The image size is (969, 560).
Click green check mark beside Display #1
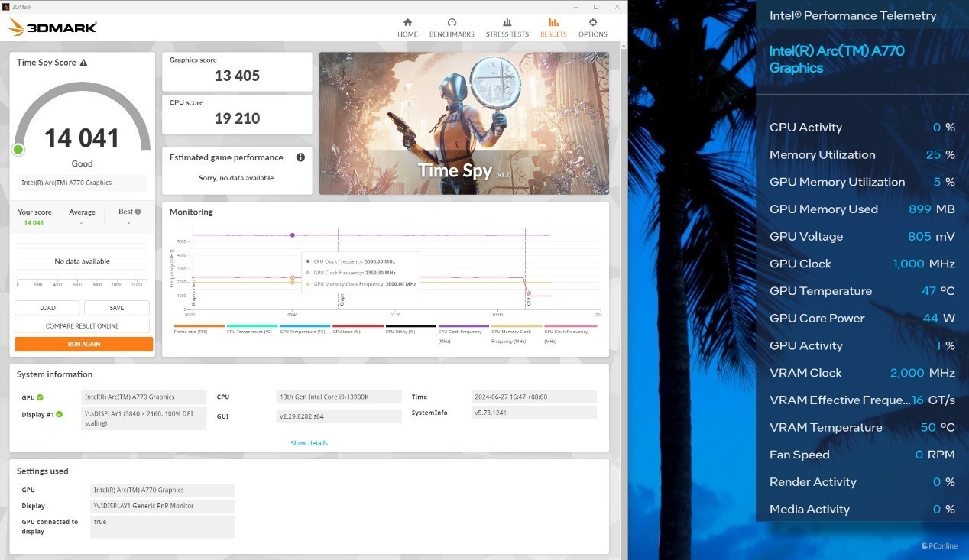pyautogui.click(x=60, y=414)
